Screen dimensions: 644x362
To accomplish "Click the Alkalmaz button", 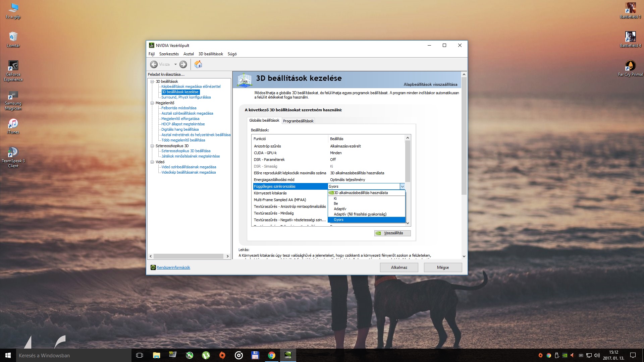I will click(x=399, y=267).
